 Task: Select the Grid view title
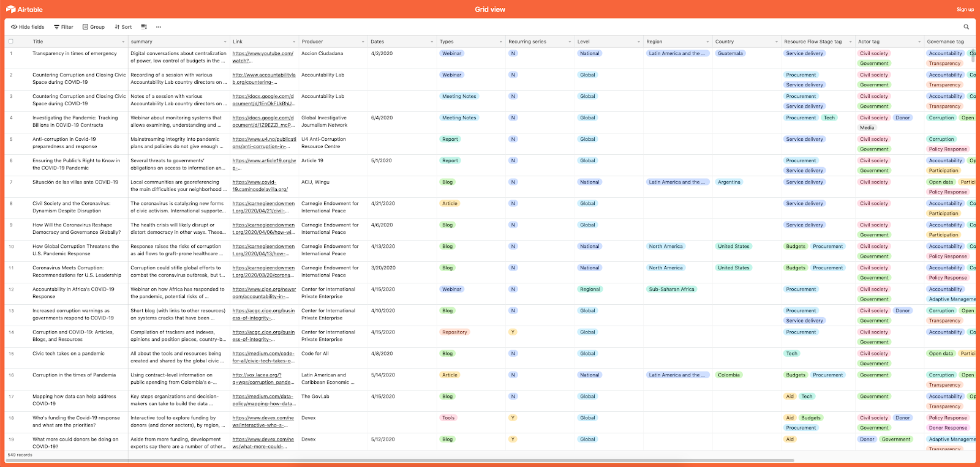490,9
